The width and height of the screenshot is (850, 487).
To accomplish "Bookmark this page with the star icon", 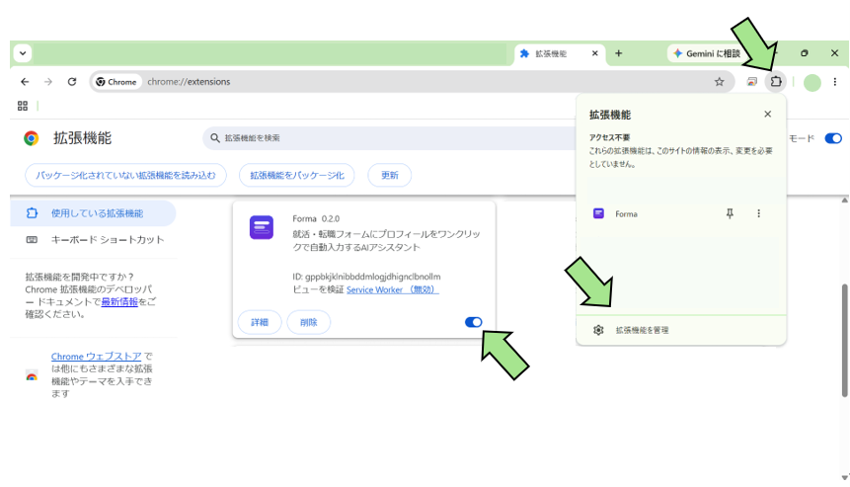I will (x=719, y=82).
